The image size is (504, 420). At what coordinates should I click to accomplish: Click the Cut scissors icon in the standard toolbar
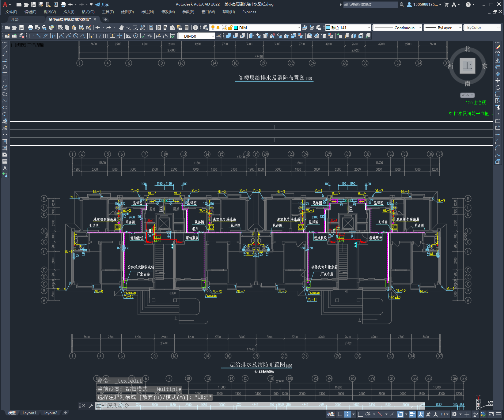(x=60, y=28)
